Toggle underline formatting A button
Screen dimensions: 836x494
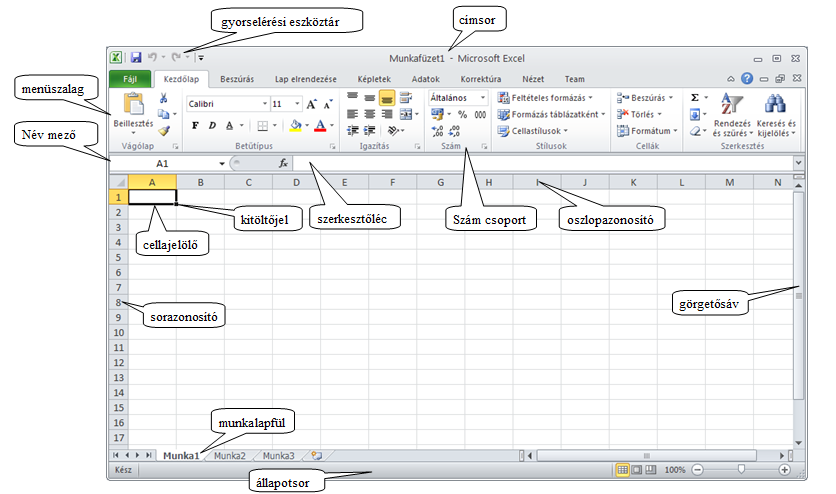(x=229, y=126)
